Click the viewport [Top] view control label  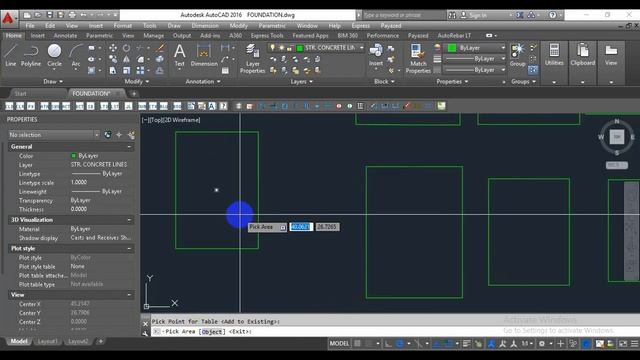coord(156,120)
